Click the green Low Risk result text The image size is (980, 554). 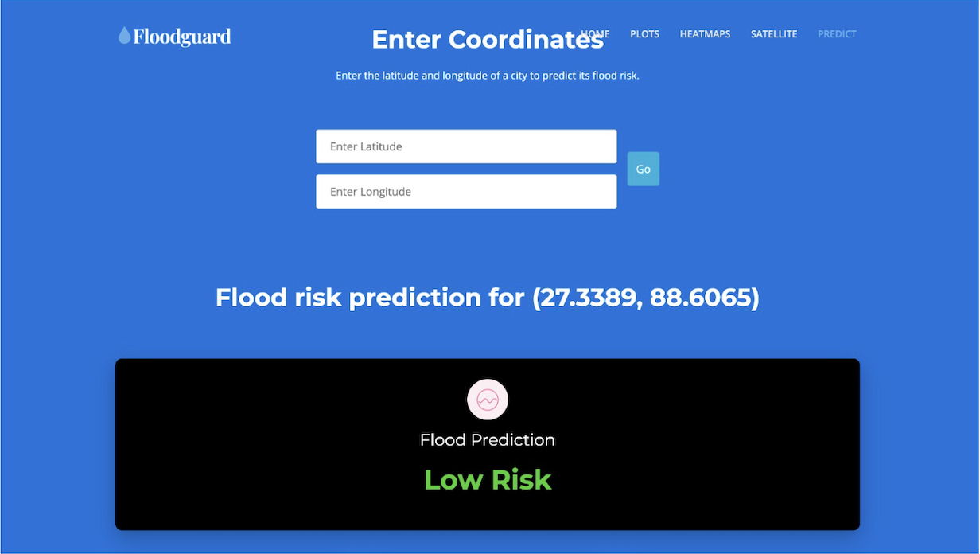(x=488, y=479)
